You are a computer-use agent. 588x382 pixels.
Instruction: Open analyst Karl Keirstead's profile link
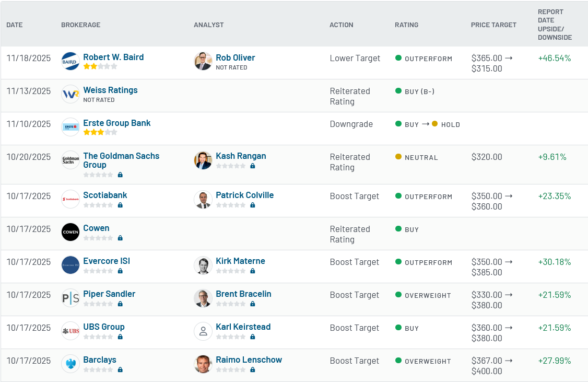243,327
